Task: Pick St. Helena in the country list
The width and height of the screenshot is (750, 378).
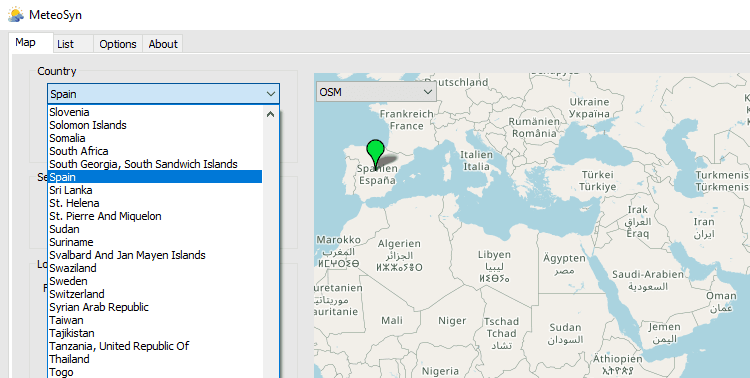Action: (155, 203)
